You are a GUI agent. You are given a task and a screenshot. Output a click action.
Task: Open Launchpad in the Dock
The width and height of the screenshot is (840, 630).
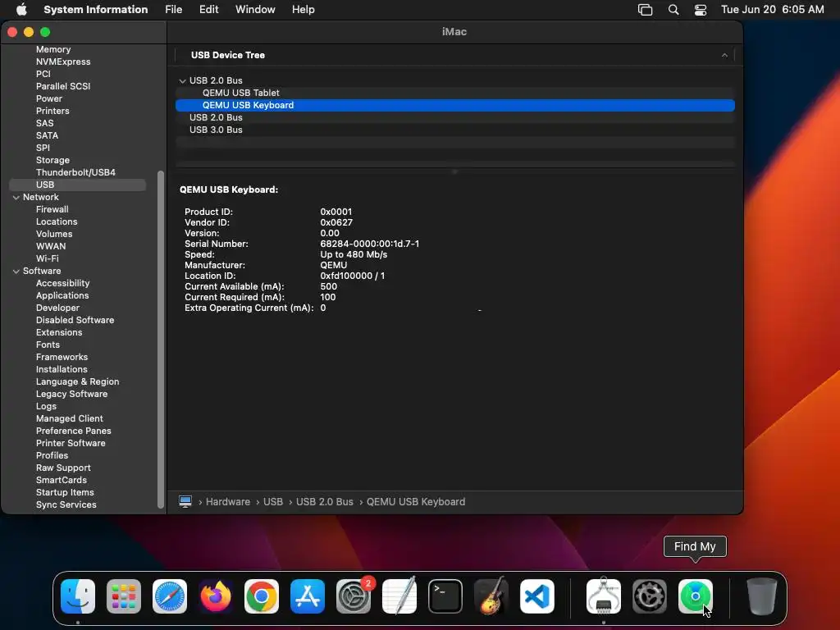point(124,596)
